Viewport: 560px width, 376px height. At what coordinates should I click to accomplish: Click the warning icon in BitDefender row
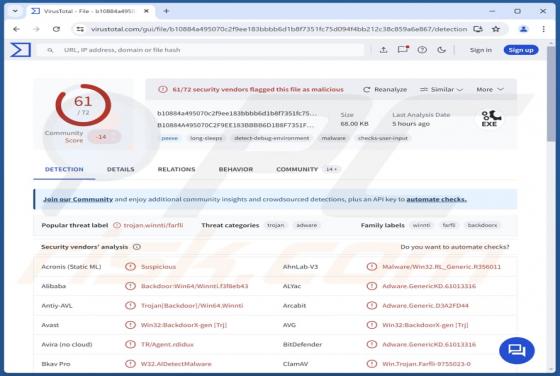(x=372, y=344)
